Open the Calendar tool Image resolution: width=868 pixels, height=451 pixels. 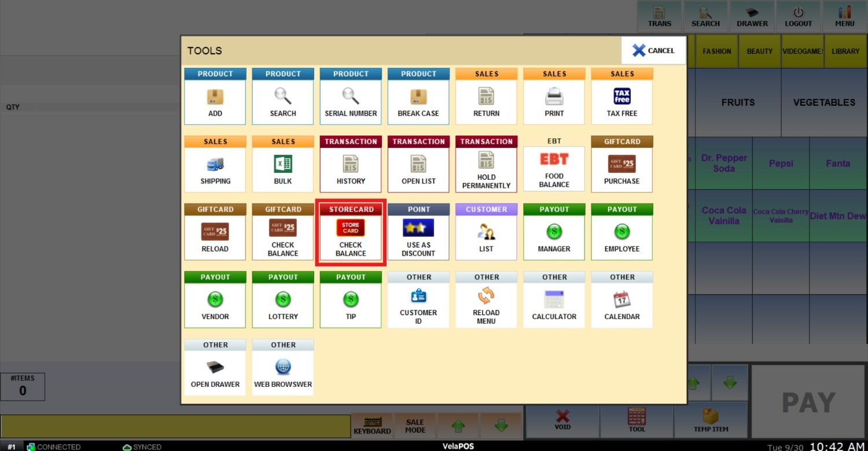pos(622,305)
